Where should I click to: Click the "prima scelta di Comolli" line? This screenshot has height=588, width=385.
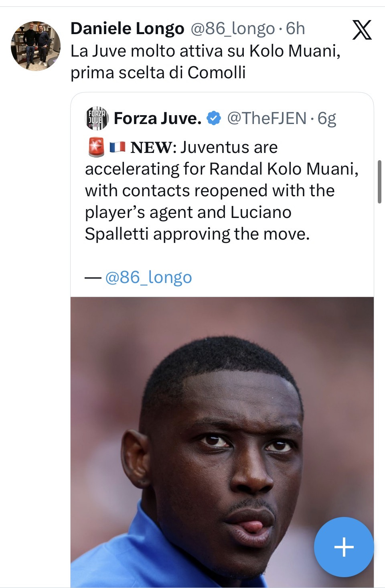tap(158, 73)
